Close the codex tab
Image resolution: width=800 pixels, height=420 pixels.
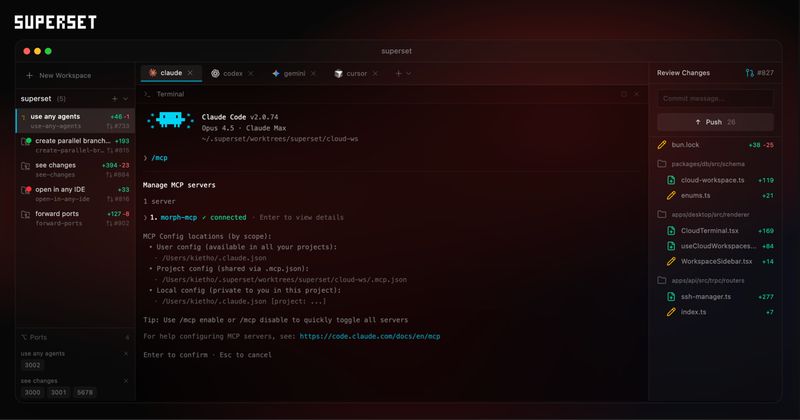pyautogui.click(x=251, y=73)
